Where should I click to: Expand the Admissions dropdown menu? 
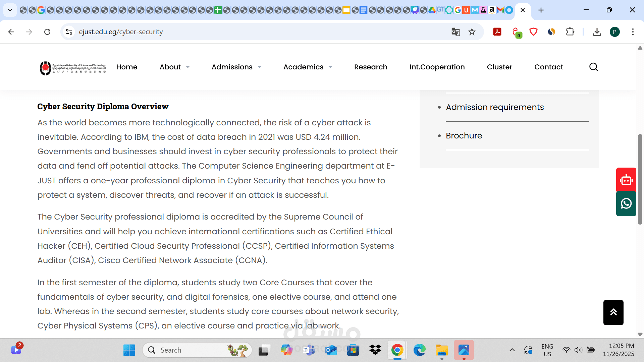[236, 67]
